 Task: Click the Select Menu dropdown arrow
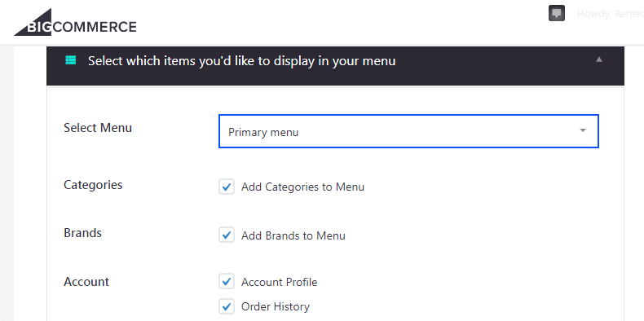(x=582, y=130)
